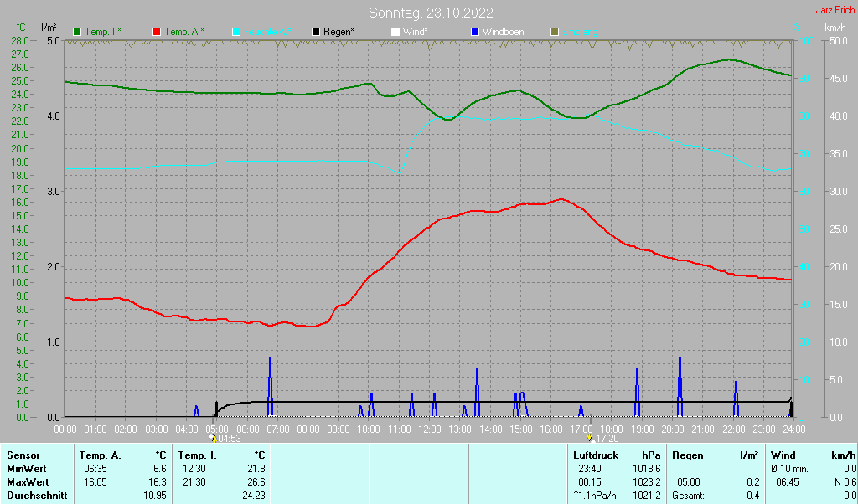This screenshot has height=504, width=858.
Task: Click the minimum pressure value '1018.6'
Action: [648, 469]
